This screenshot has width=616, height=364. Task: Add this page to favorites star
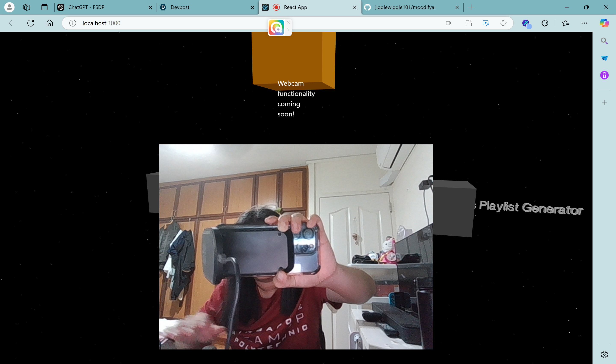point(503,23)
